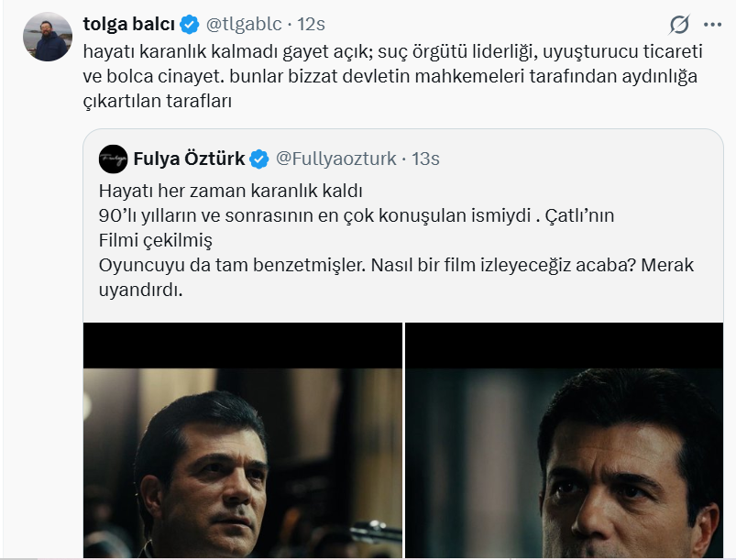
Task: Open the left film still image
Action: (x=243, y=440)
